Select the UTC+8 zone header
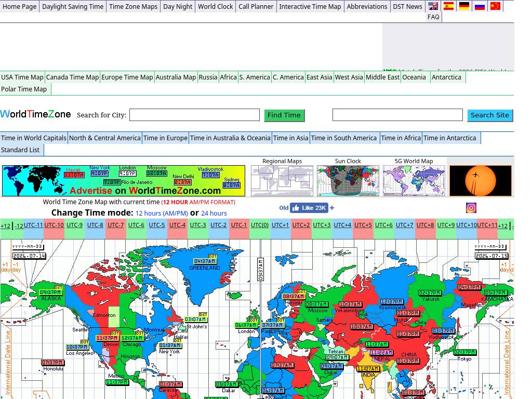This screenshot has height=399, width=532. click(425, 225)
